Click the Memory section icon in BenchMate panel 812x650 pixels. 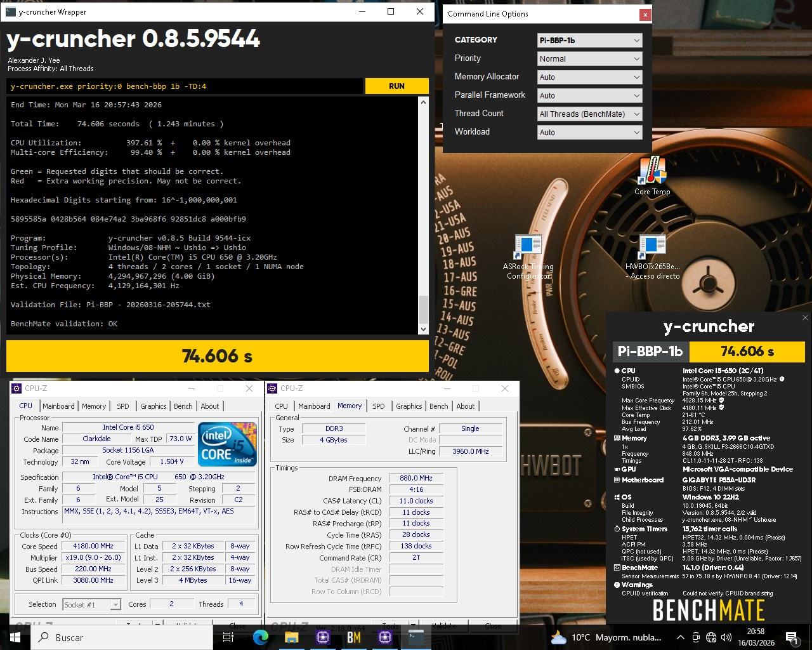617,438
